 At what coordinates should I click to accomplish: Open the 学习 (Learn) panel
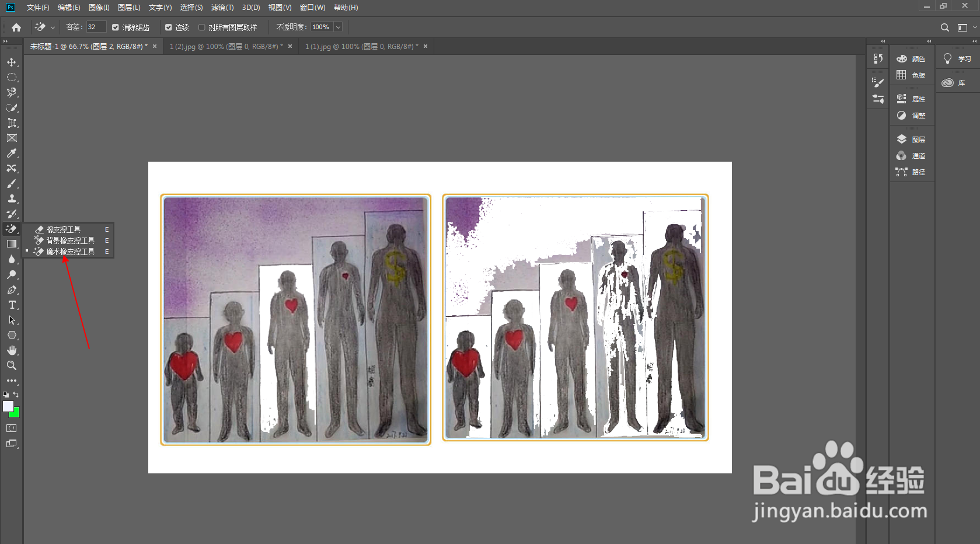[957, 59]
